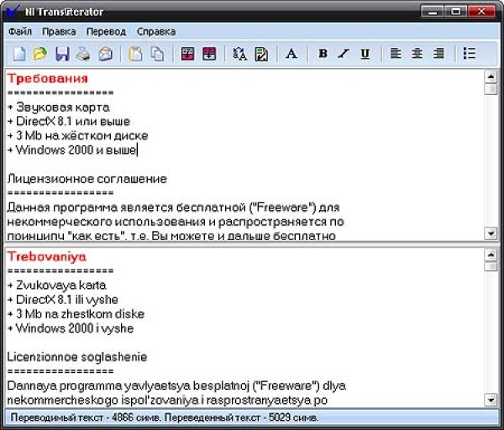Image resolution: width=504 pixels, height=430 pixels.
Task: Open the Правка menu
Action: coord(59,32)
